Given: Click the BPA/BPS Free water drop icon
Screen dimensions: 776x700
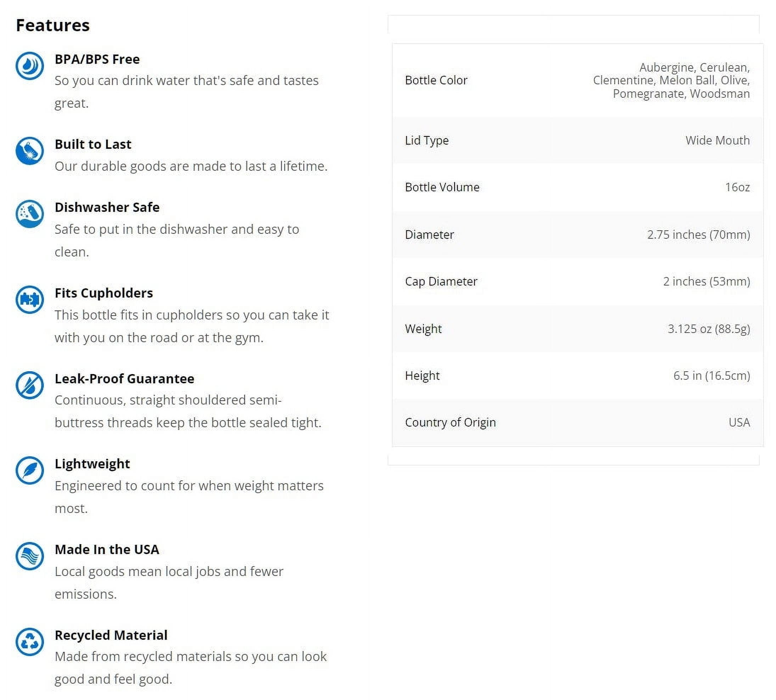Looking at the screenshot, I should pos(30,66).
